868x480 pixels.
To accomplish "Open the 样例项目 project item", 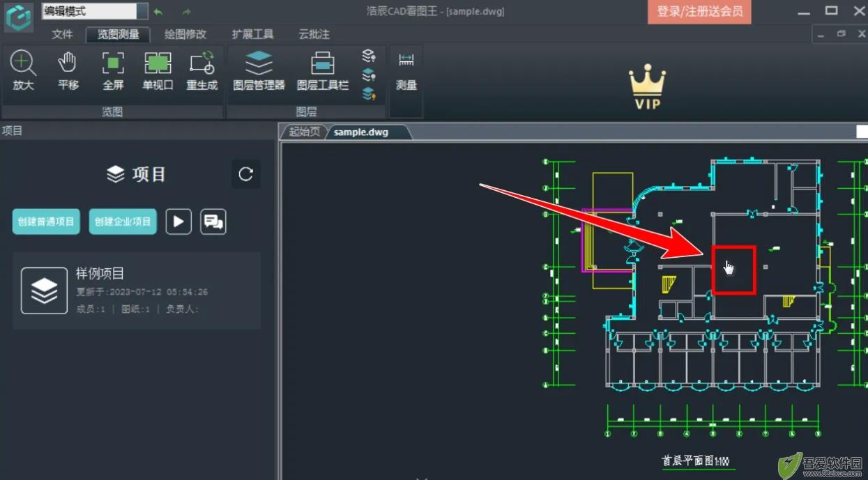I will coord(137,291).
